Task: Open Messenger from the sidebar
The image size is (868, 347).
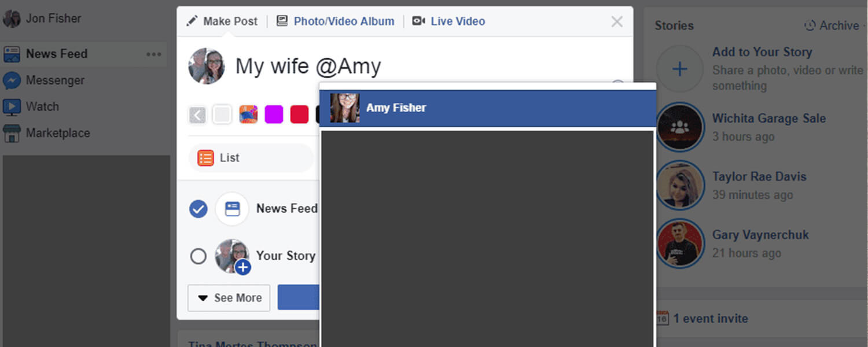Action: click(x=55, y=80)
